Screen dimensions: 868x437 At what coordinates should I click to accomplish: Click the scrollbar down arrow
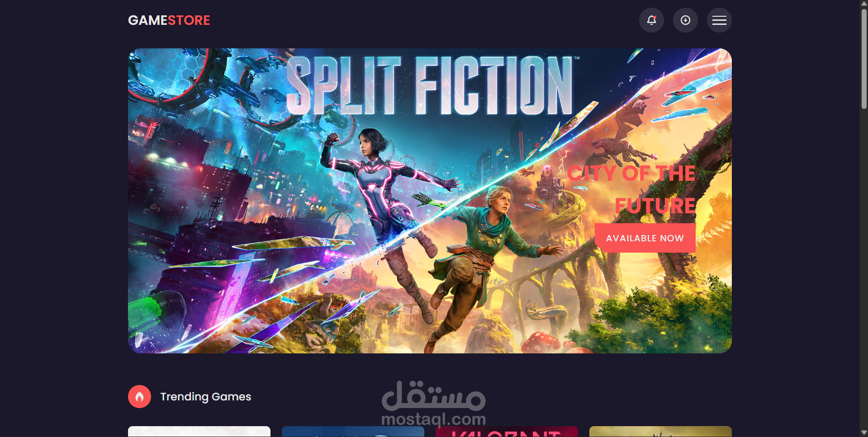[x=864, y=433]
